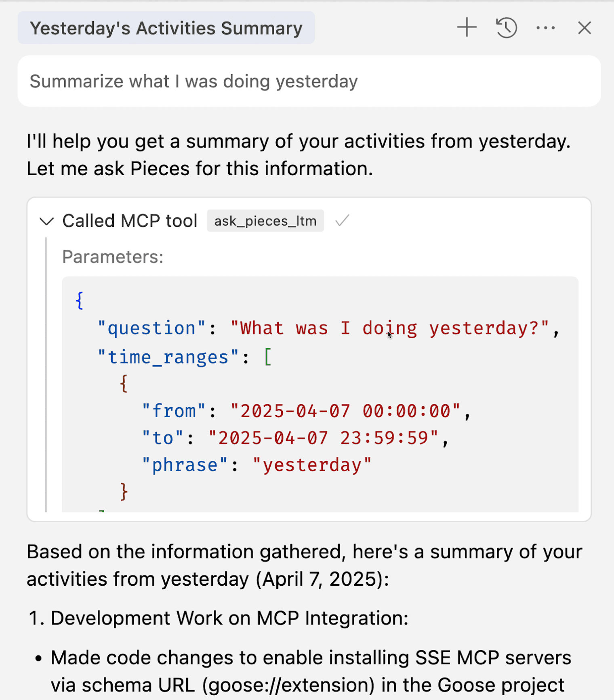Click the "to" date value 2025-04-07 23:59:59

pos(323,438)
